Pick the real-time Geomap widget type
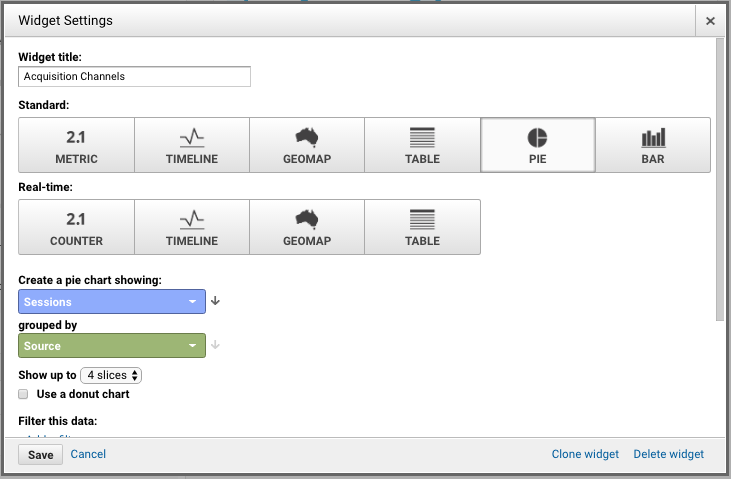 307,227
